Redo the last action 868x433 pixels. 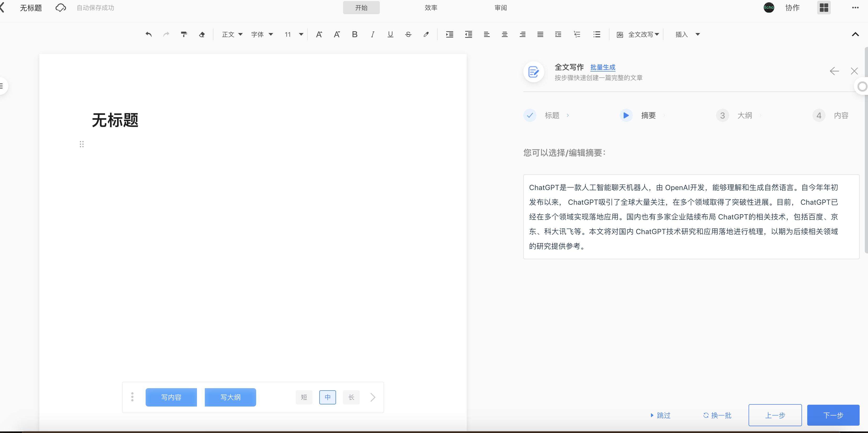pyautogui.click(x=166, y=34)
